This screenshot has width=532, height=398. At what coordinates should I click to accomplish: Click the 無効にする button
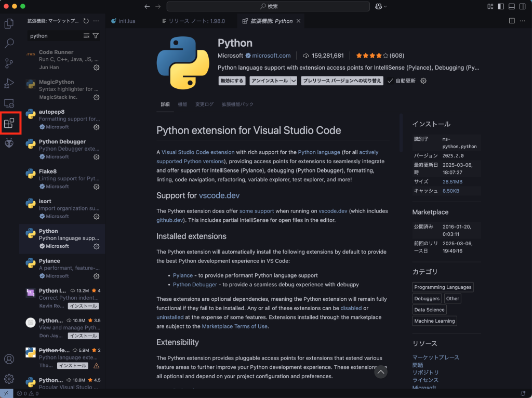coord(232,81)
